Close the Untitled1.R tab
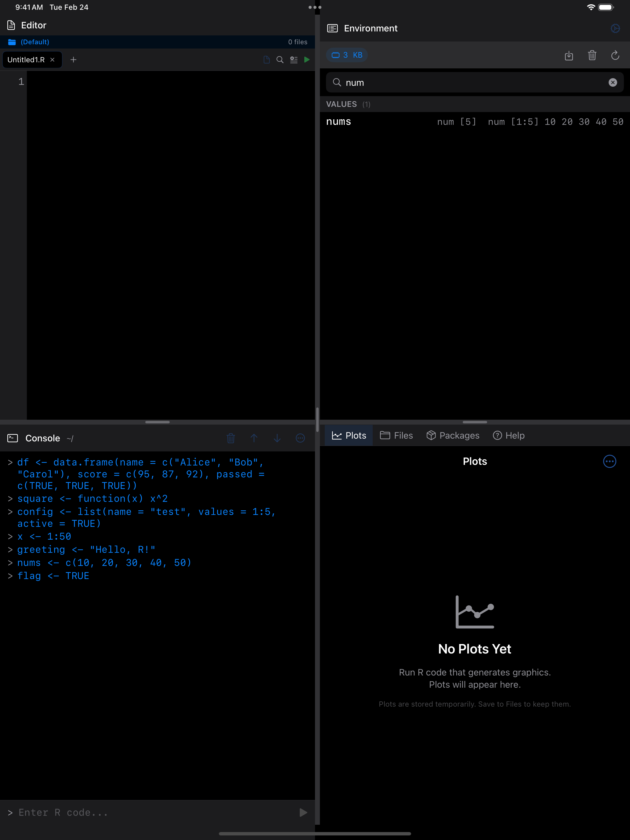Image resolution: width=630 pixels, height=840 pixels. tap(53, 60)
